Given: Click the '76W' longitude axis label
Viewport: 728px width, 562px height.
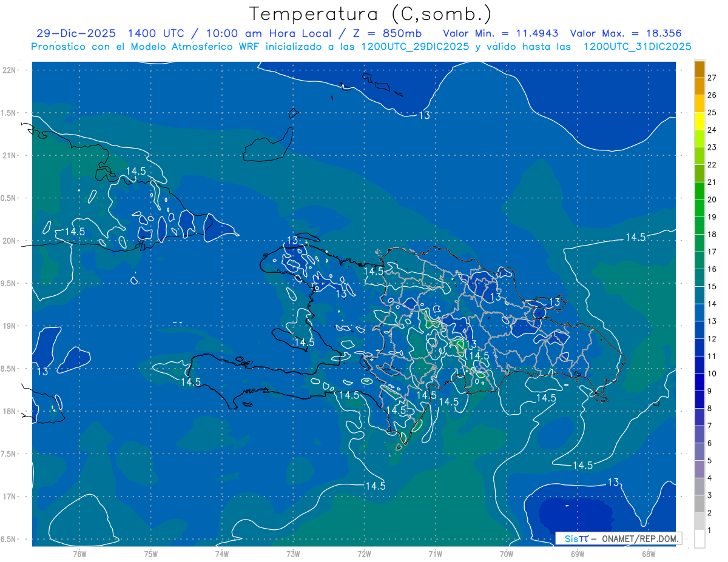Looking at the screenshot, I should (80, 554).
